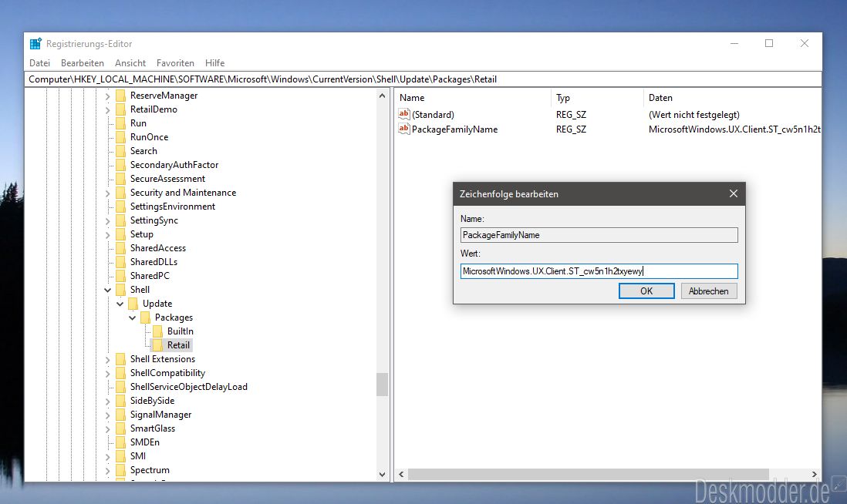847x504 pixels.
Task: Open the Ansicht menu
Action: (130, 63)
